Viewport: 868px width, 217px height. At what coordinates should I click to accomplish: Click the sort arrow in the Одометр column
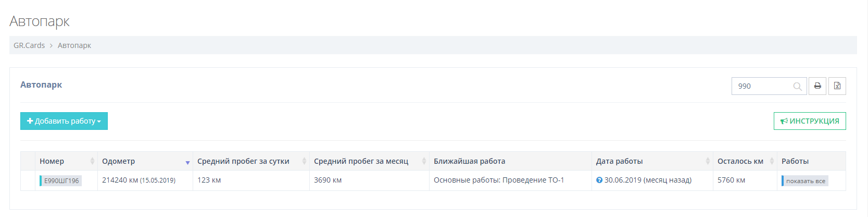click(187, 162)
